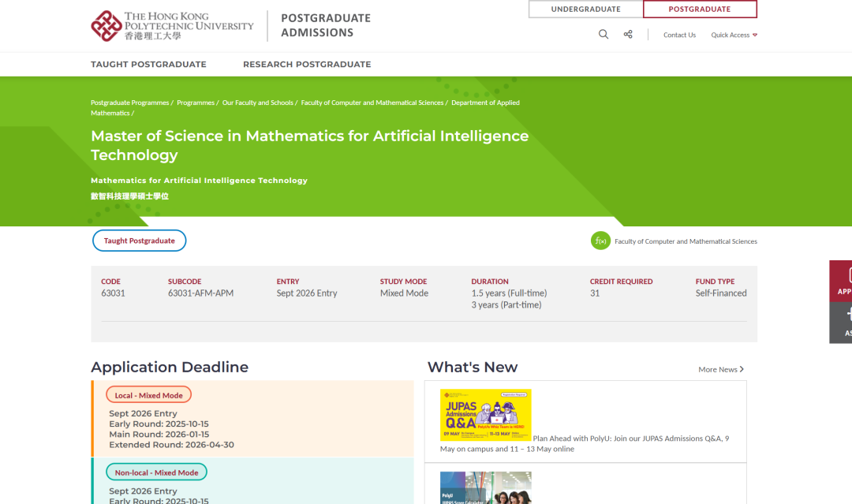The height and width of the screenshot is (504, 852).
Task: Click the Self-Financed fund type value
Action: pyautogui.click(x=721, y=293)
